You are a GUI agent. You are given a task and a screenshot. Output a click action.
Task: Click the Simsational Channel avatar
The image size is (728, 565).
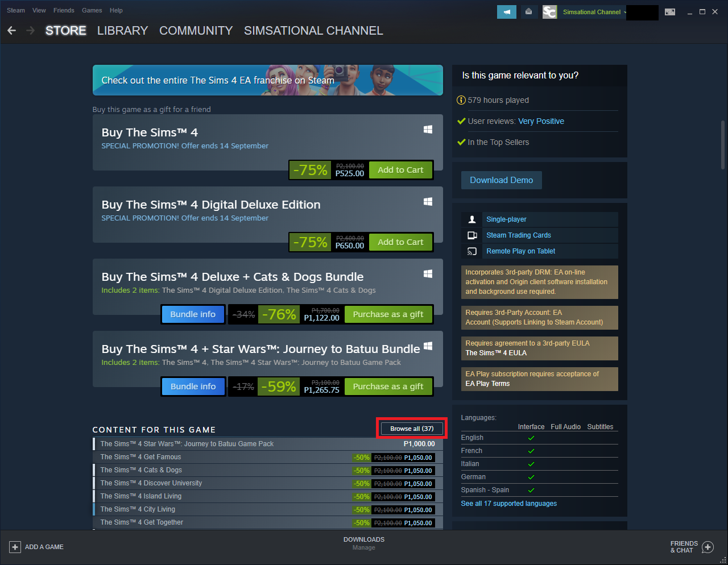pos(549,11)
